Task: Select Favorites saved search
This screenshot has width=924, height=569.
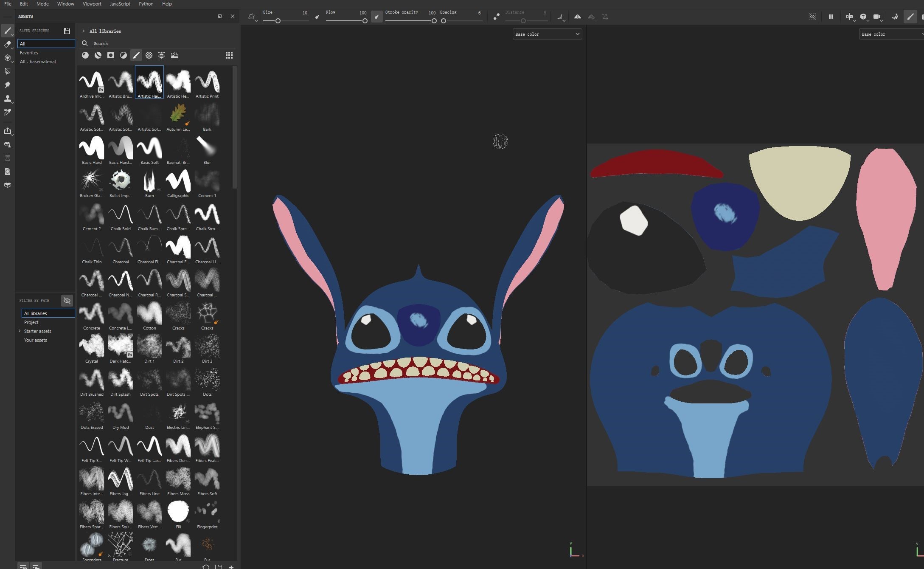Action: tap(29, 53)
